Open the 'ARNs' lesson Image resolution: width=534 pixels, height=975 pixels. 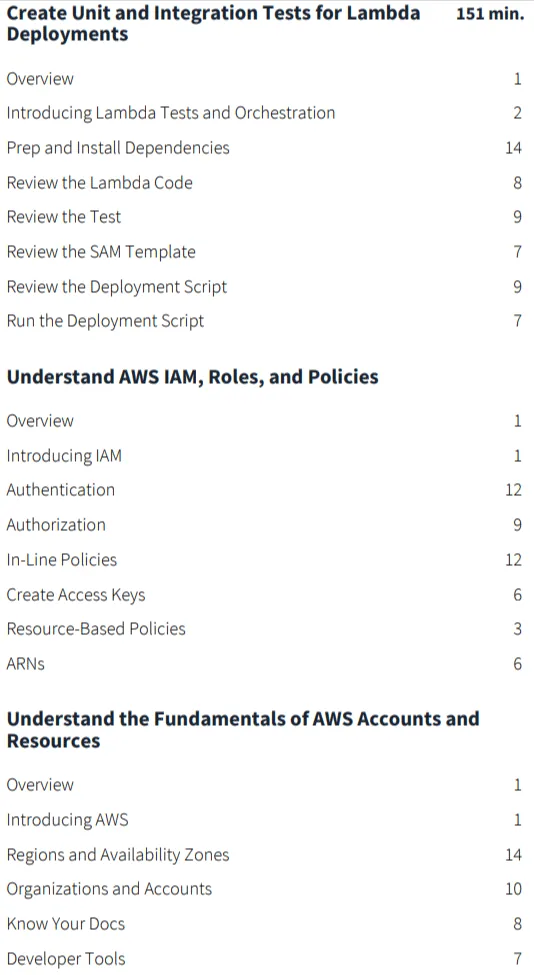(x=25, y=664)
